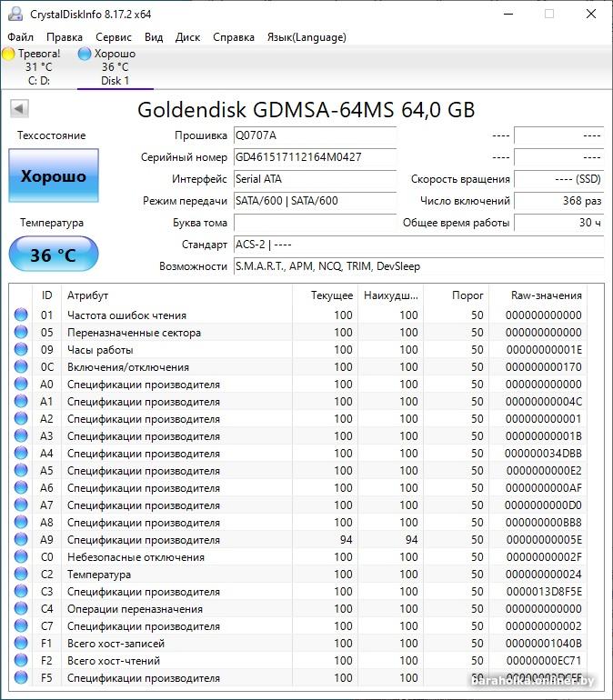613x700 pixels.
Task: Click the status orb for attribute C2
Action: (21, 574)
